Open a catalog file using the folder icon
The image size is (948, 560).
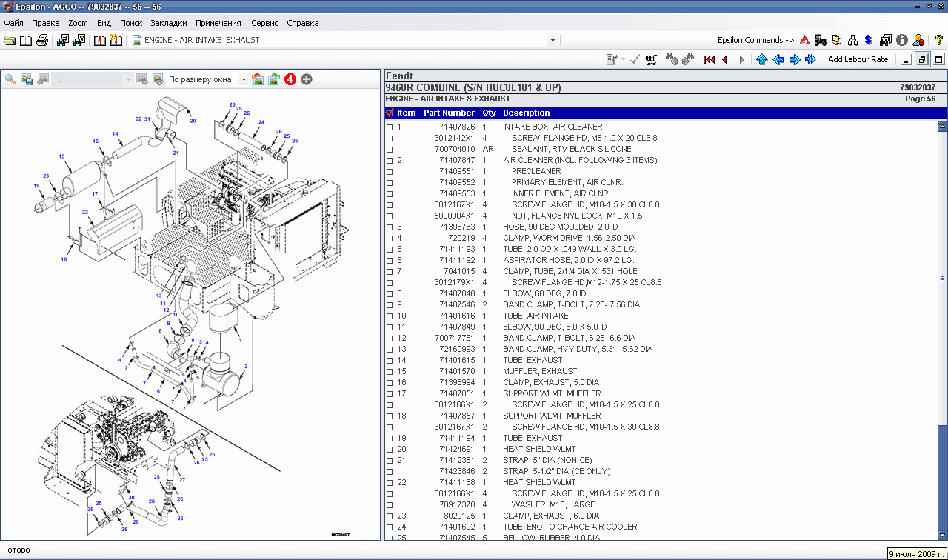[9, 41]
